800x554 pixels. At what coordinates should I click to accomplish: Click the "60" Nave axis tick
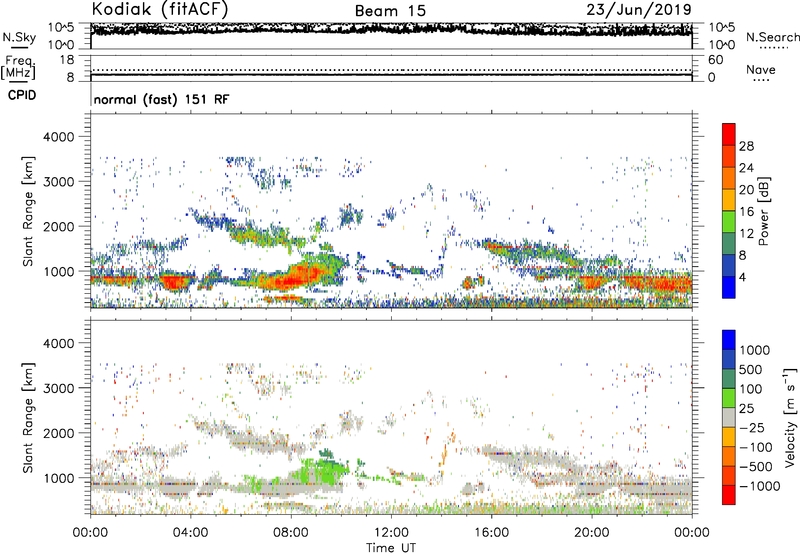tap(716, 60)
